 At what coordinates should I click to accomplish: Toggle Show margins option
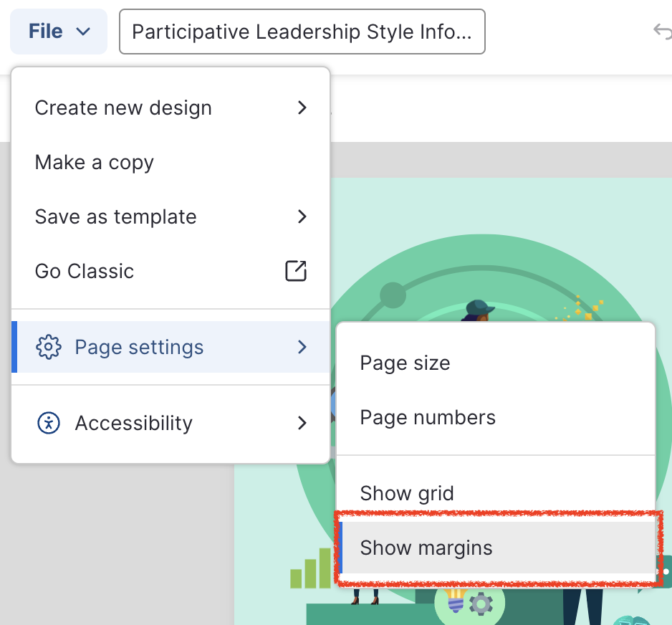tap(426, 548)
